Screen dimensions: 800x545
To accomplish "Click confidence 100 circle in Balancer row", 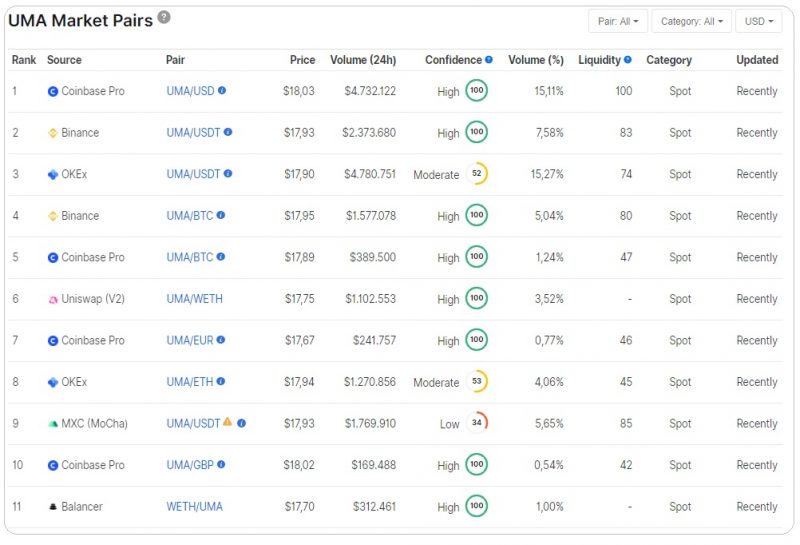I will 477,506.
